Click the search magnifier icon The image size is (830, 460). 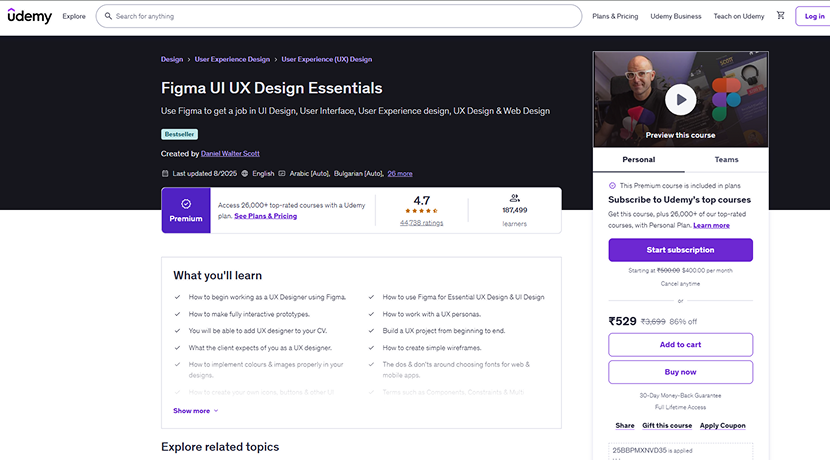click(x=108, y=16)
